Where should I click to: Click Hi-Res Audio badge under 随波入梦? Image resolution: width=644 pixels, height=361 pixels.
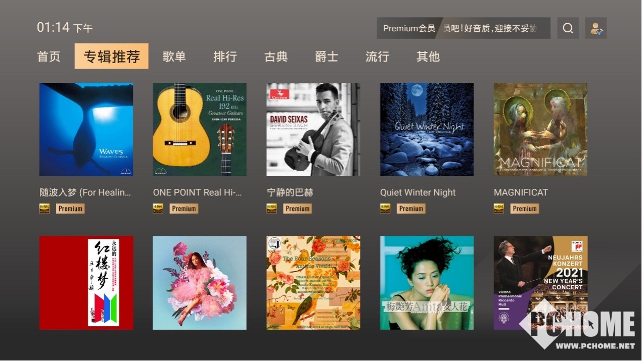click(x=44, y=209)
